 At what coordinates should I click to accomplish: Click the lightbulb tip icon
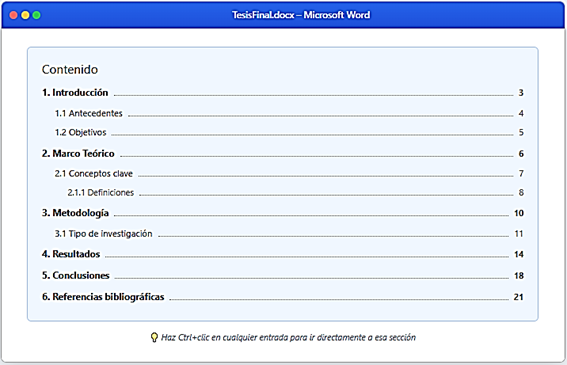click(x=154, y=338)
